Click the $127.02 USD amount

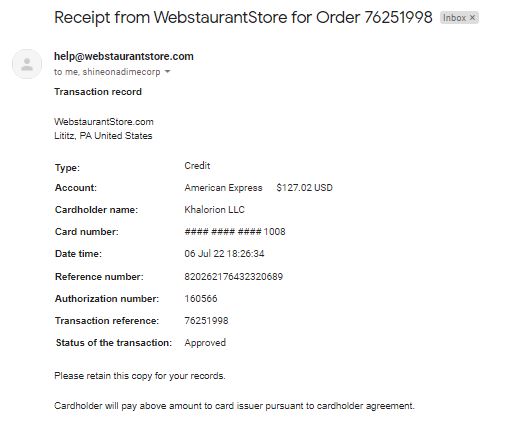tap(304, 188)
